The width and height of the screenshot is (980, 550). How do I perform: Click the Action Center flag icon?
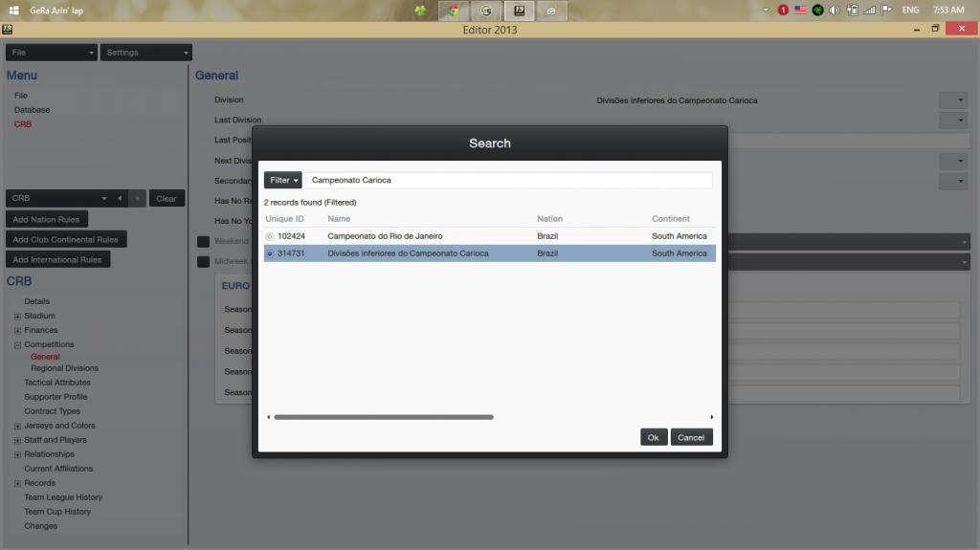pyautogui.click(x=886, y=10)
